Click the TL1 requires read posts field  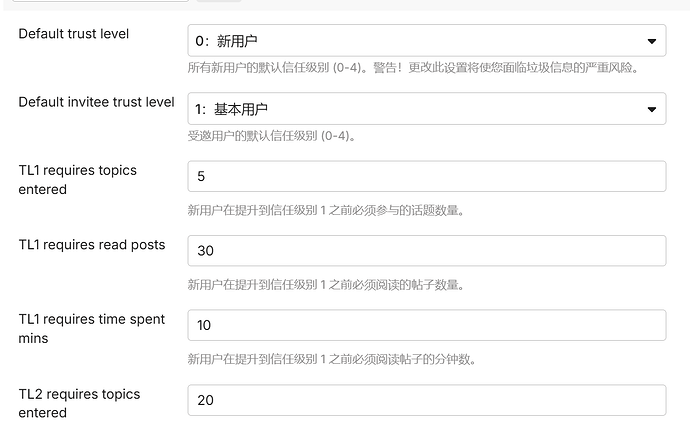click(426, 250)
